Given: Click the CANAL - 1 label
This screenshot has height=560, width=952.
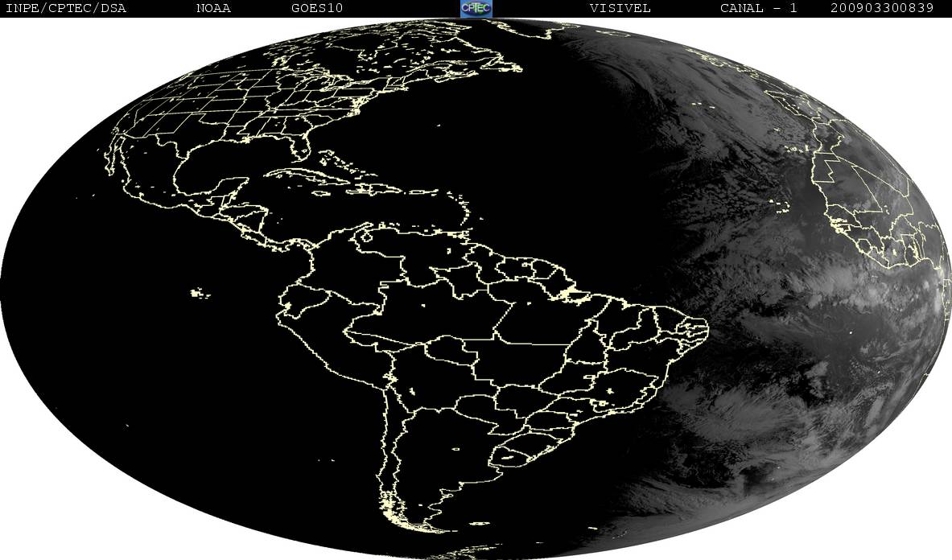Looking at the screenshot, I should tap(758, 9).
